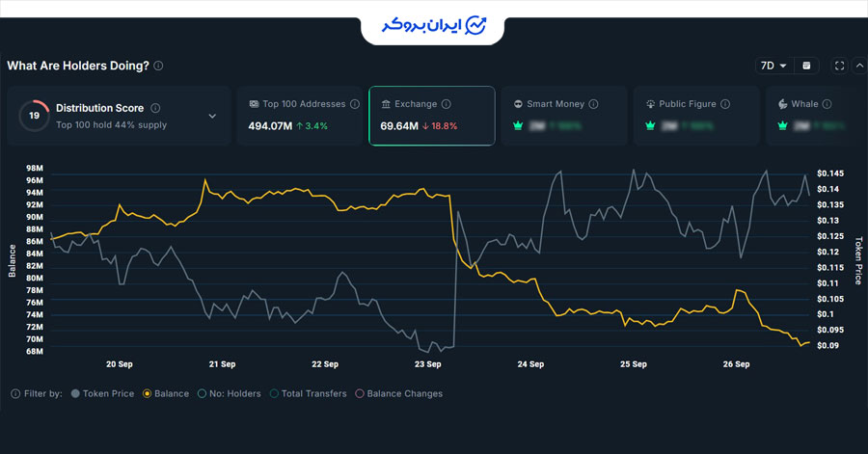
Task: Click the Exchange card info icon
Action: click(447, 104)
